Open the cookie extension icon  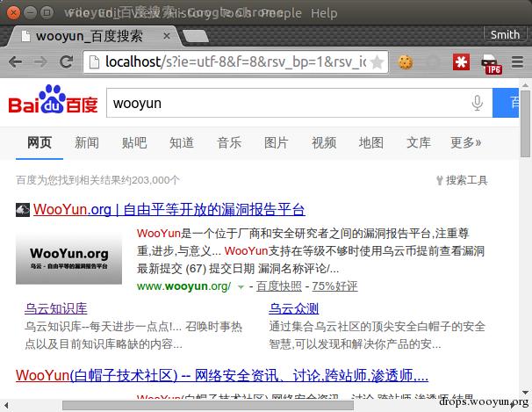(406, 62)
